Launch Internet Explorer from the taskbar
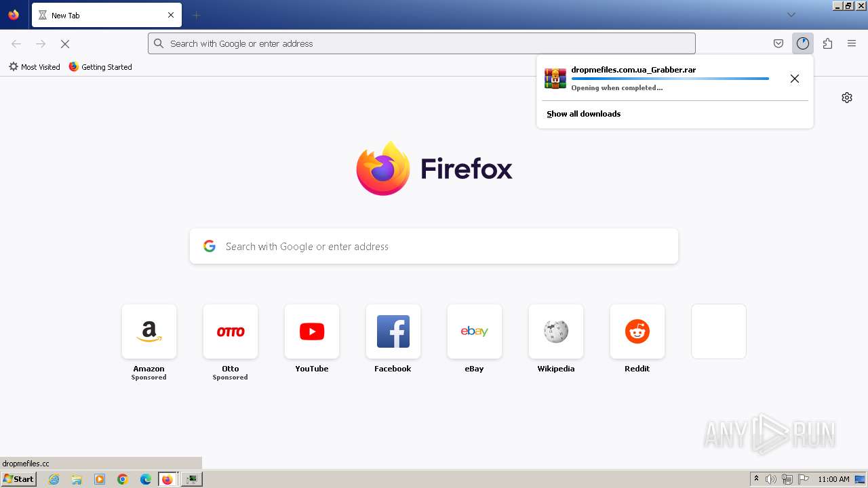Viewport: 868px width, 488px height. pyautogui.click(x=54, y=479)
